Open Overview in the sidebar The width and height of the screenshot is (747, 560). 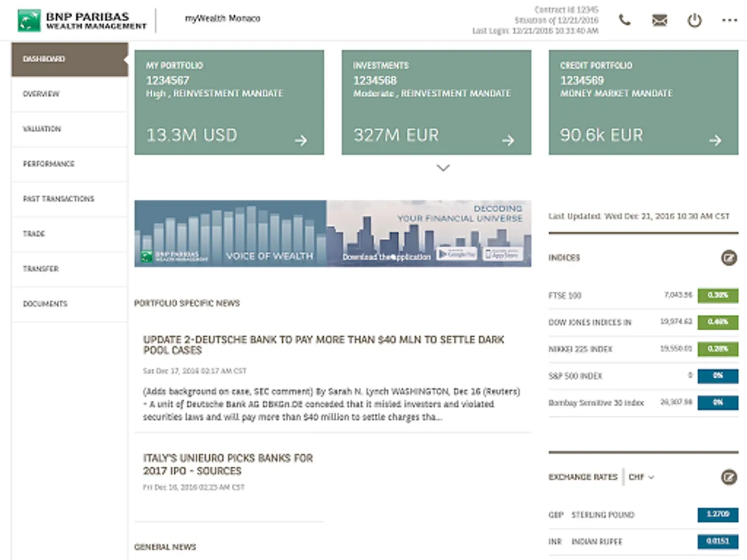point(69,95)
